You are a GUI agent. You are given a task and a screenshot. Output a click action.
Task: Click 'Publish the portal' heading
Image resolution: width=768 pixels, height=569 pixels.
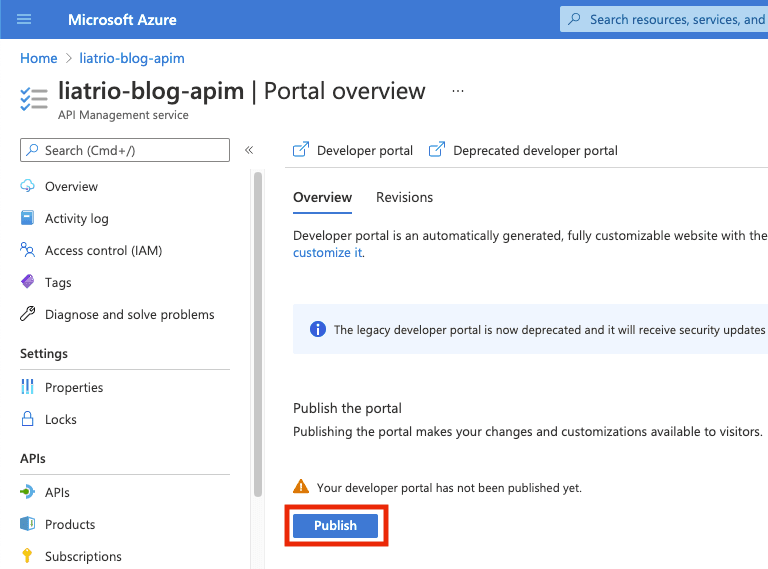[347, 408]
